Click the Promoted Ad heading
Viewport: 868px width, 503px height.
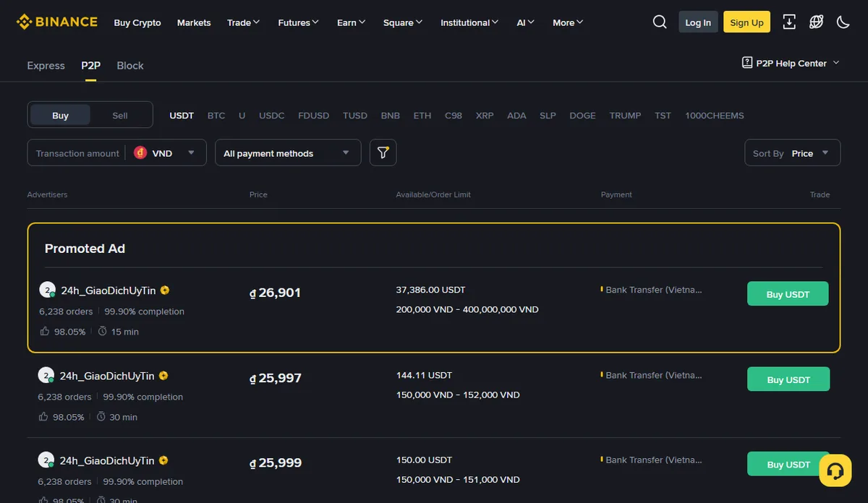[85, 248]
